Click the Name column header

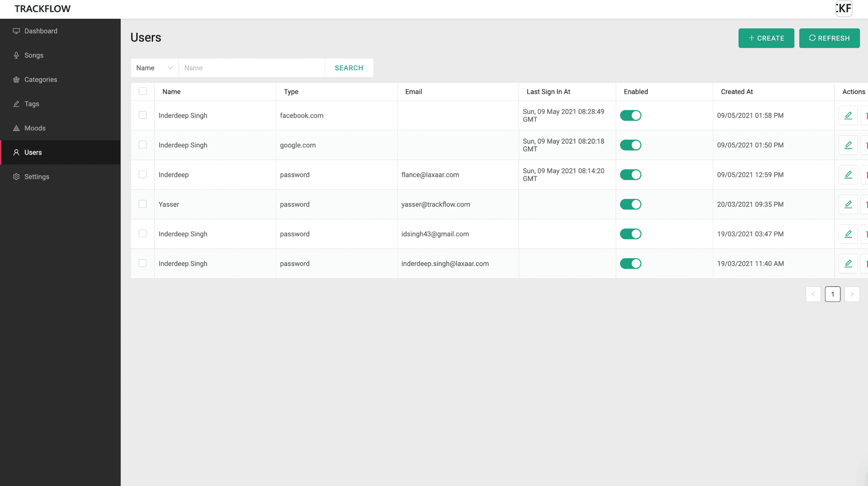(215, 92)
